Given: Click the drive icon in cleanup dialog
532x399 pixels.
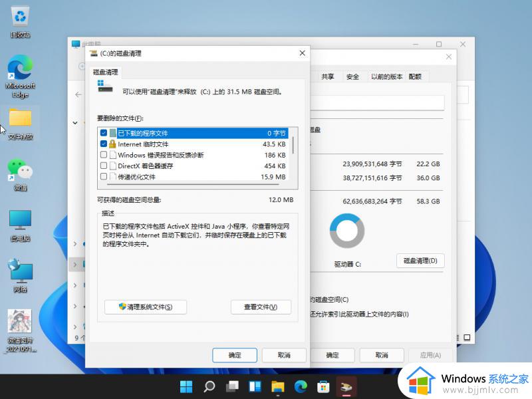Looking at the screenshot, I should [x=105, y=86].
